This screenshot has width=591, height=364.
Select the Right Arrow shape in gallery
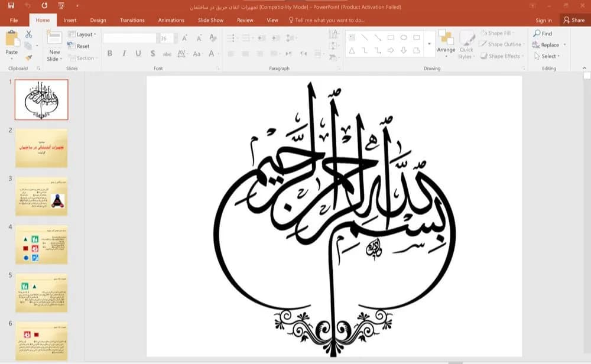(391, 50)
